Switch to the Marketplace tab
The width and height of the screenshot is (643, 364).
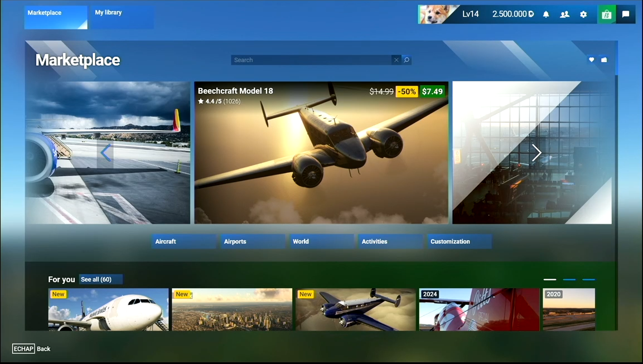pos(56,17)
